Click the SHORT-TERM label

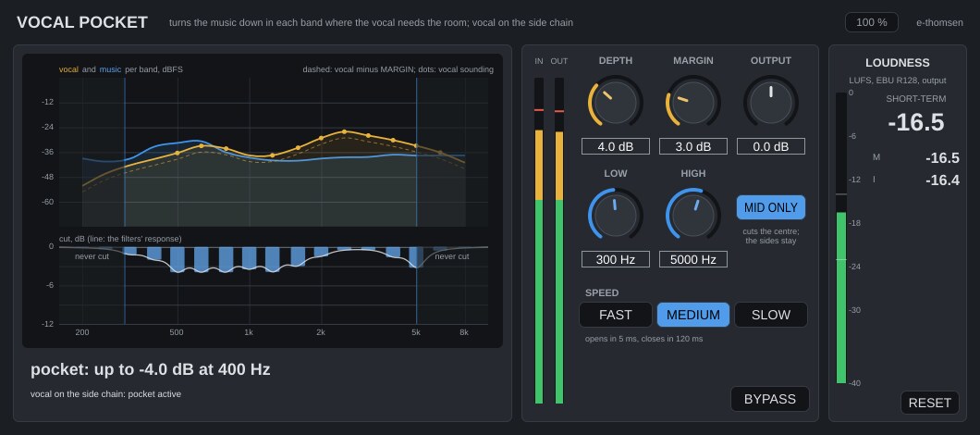(x=915, y=99)
